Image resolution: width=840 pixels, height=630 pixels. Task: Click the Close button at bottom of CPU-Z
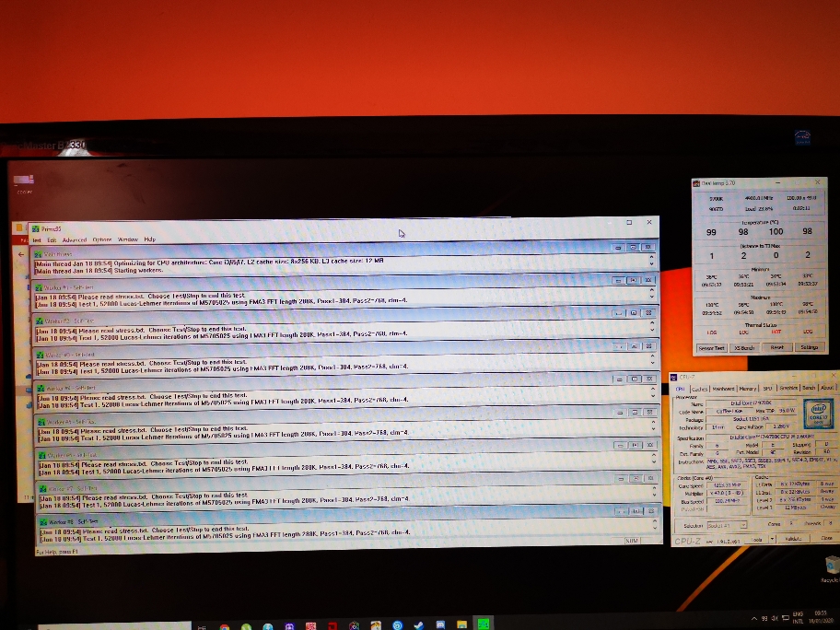825,538
